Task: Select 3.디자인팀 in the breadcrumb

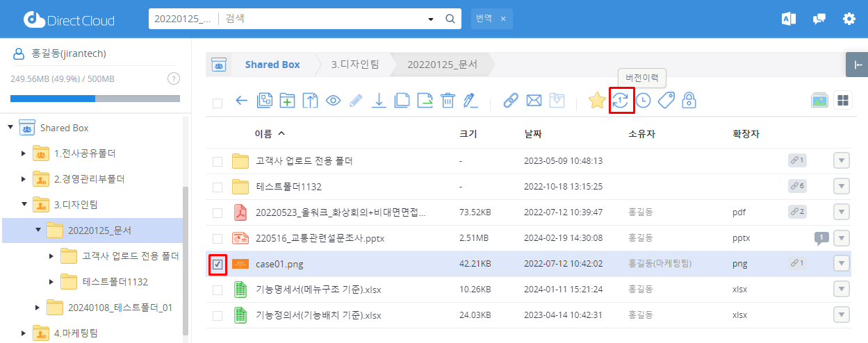Action: 354,65
